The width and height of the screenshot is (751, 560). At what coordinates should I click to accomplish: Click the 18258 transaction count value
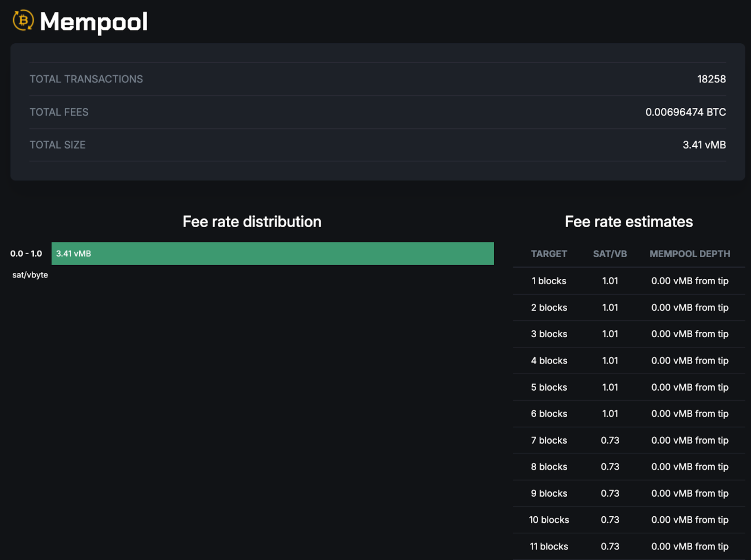(711, 79)
